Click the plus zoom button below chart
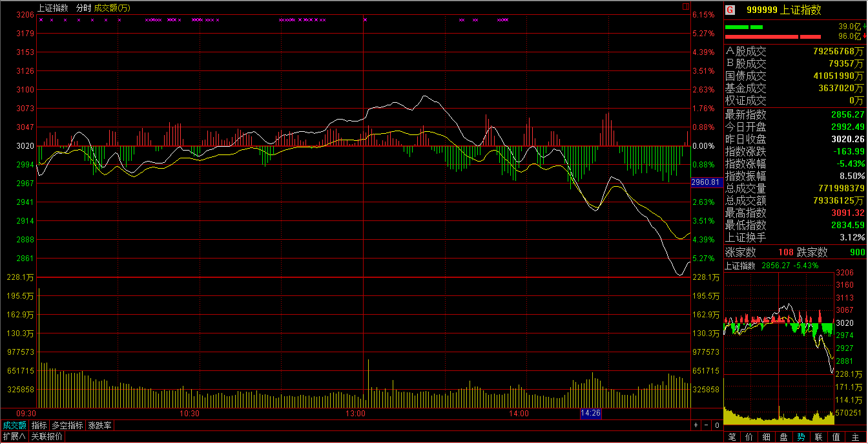Viewport: 868px width, 444px height. 696,425
